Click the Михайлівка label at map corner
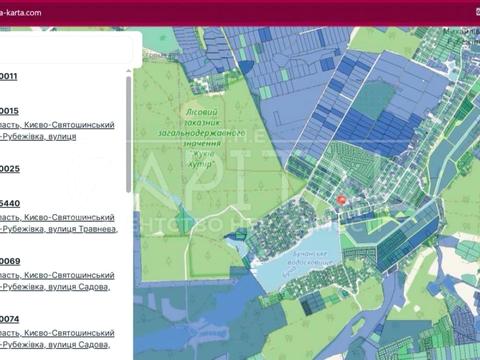 pos(461,31)
